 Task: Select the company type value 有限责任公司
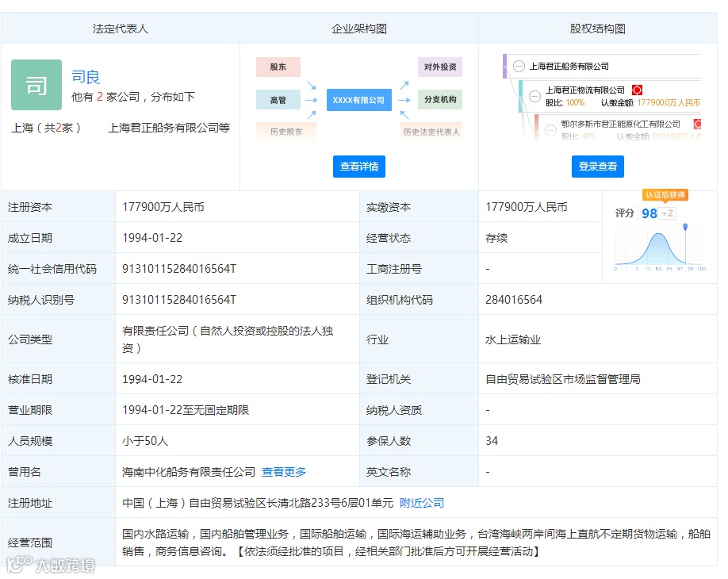pos(228,339)
